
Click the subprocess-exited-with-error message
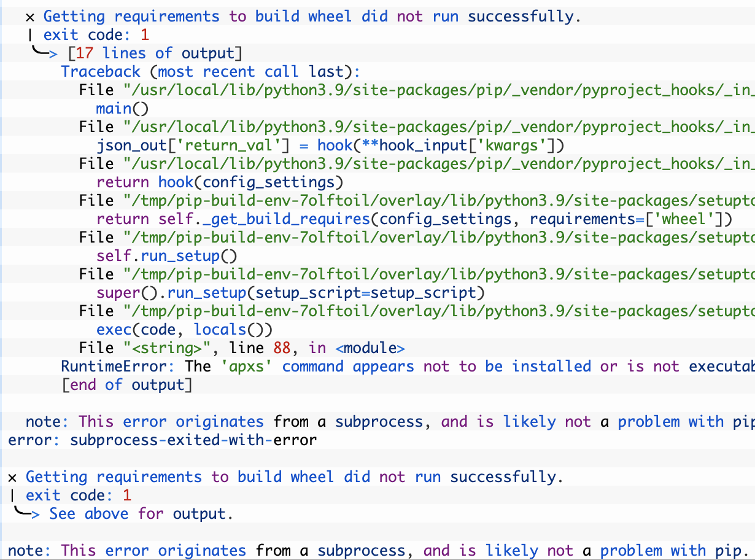[163, 440]
